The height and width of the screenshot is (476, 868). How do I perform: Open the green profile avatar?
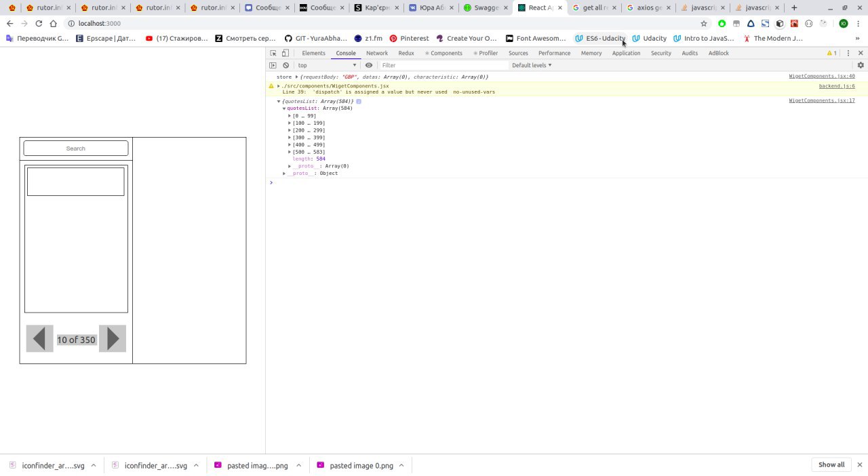(x=844, y=23)
